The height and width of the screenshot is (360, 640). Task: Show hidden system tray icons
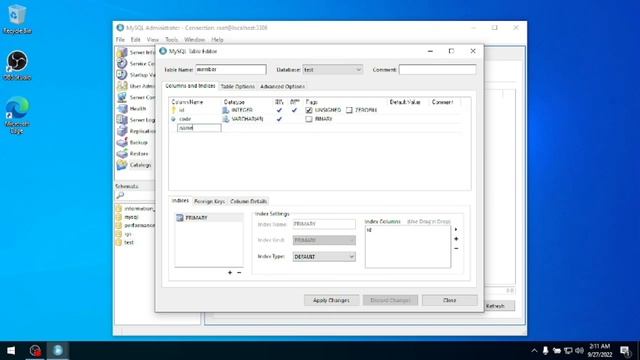pyautogui.click(x=534, y=351)
